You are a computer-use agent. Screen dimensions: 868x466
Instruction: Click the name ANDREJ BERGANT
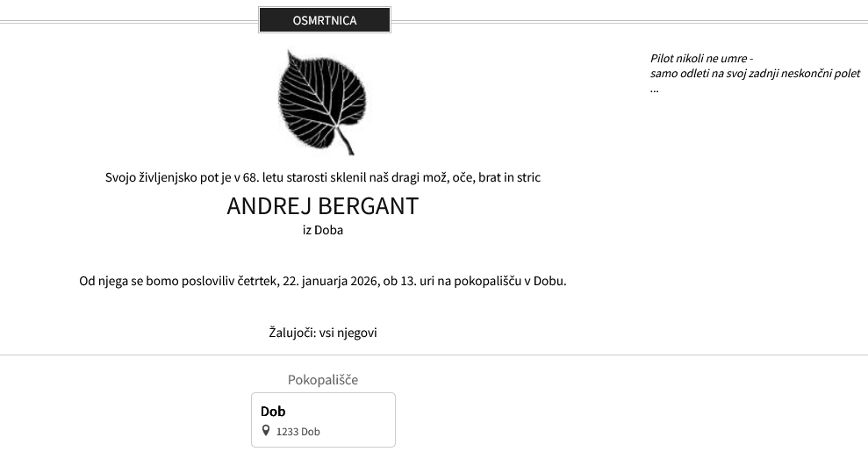(x=323, y=206)
